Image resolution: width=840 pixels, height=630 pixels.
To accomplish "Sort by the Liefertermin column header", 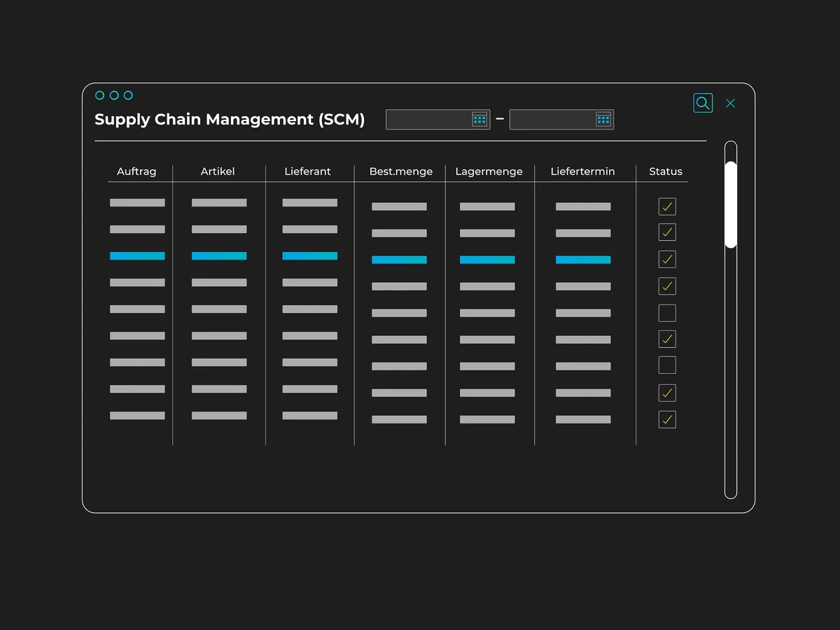I will tap(582, 171).
